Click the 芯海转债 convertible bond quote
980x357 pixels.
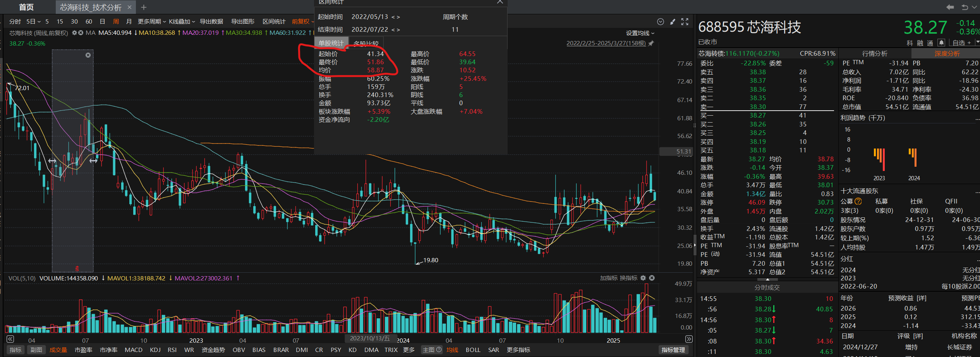(x=739, y=53)
